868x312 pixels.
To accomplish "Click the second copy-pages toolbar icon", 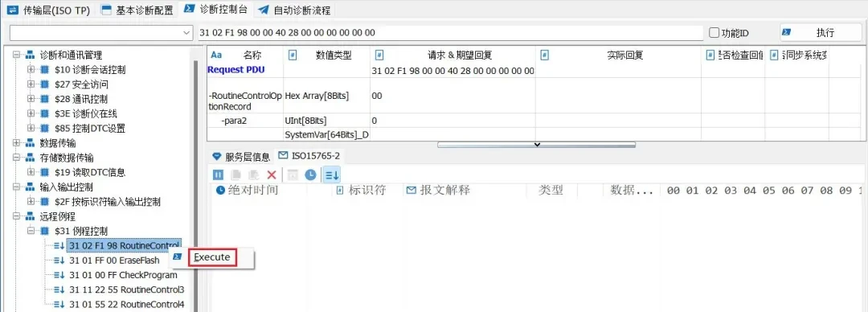I will (254, 175).
